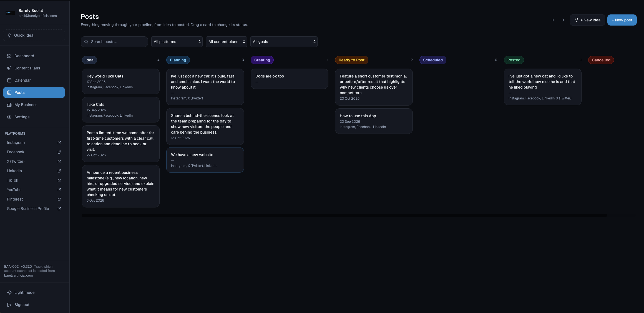
Task: Click the Ready to Post column label
Action: (x=351, y=60)
